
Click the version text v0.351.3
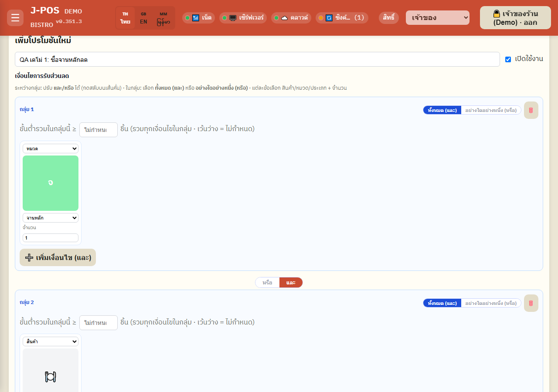69,21
